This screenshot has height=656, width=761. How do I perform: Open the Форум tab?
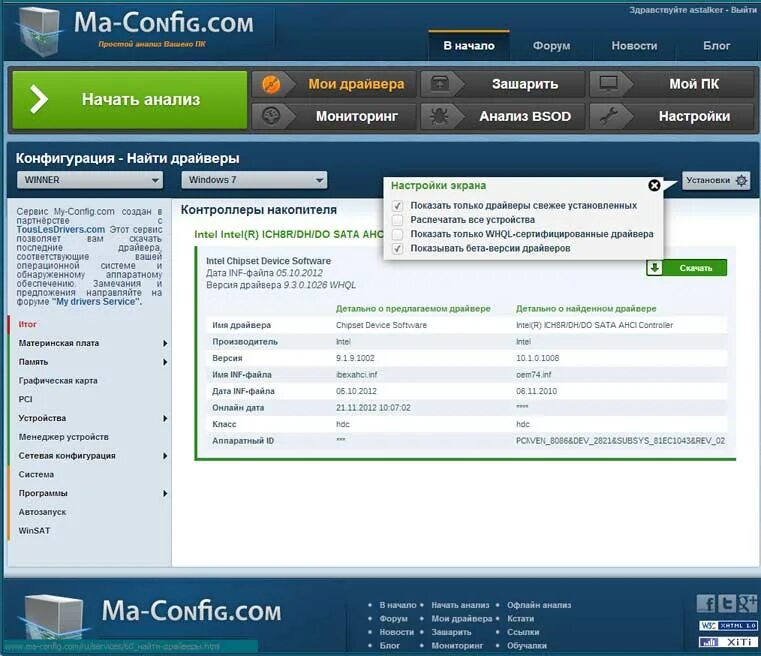[x=551, y=46]
